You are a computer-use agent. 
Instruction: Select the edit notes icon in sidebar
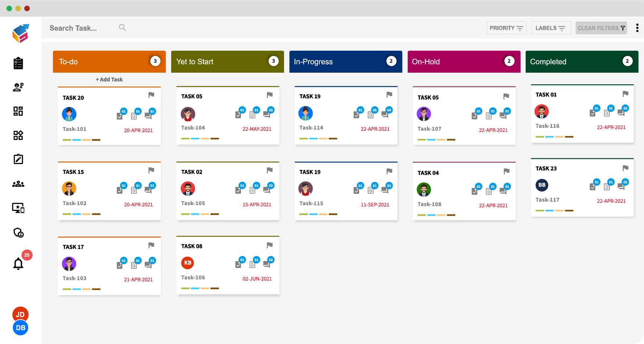[18, 159]
